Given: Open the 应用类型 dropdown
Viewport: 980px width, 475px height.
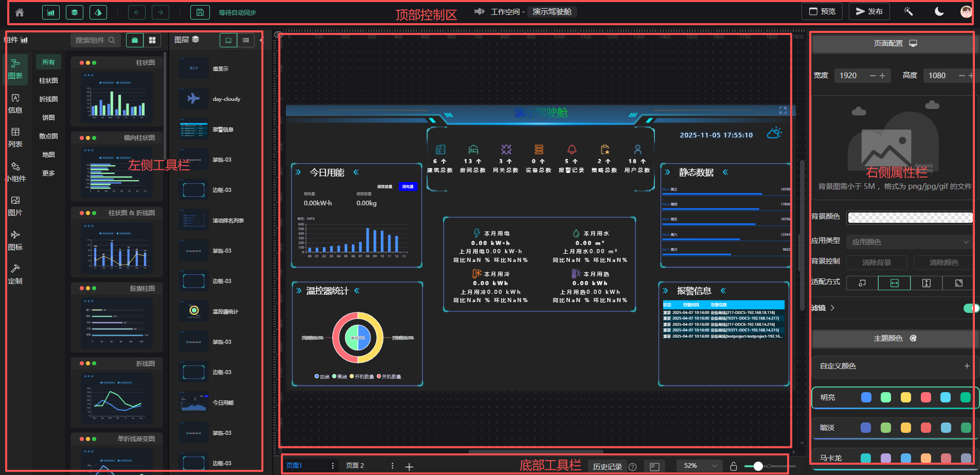Looking at the screenshot, I should coord(910,242).
